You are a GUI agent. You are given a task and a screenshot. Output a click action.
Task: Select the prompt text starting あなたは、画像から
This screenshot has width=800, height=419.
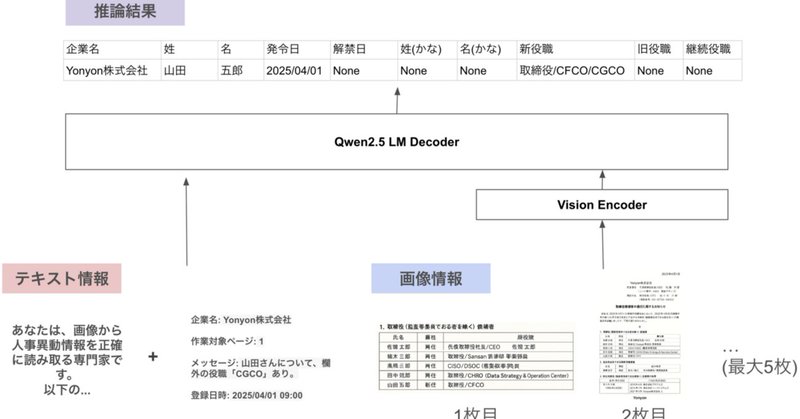click(x=67, y=360)
